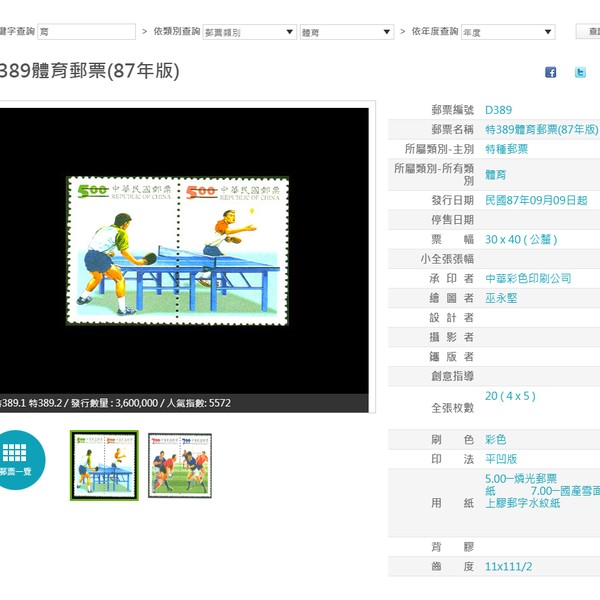600x600 pixels.
Task: Select the table tennis stamp thumbnail
Action: pyautogui.click(x=104, y=465)
